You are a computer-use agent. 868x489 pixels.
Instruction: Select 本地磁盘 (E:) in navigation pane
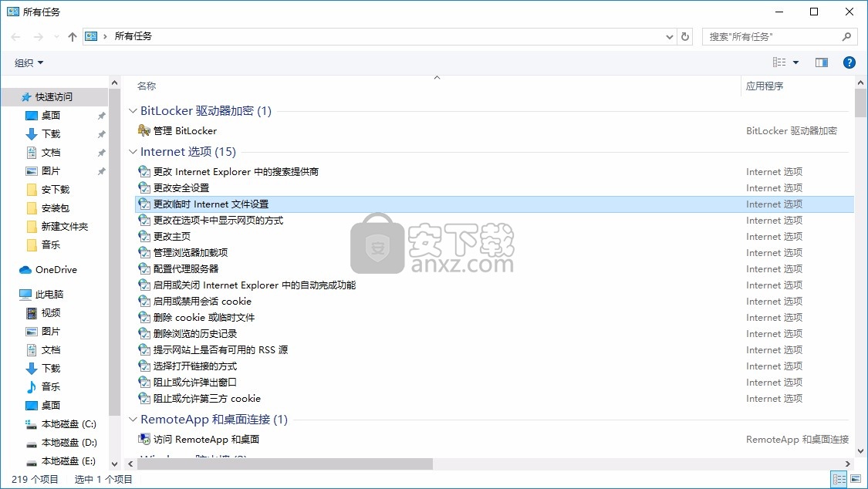(x=69, y=460)
